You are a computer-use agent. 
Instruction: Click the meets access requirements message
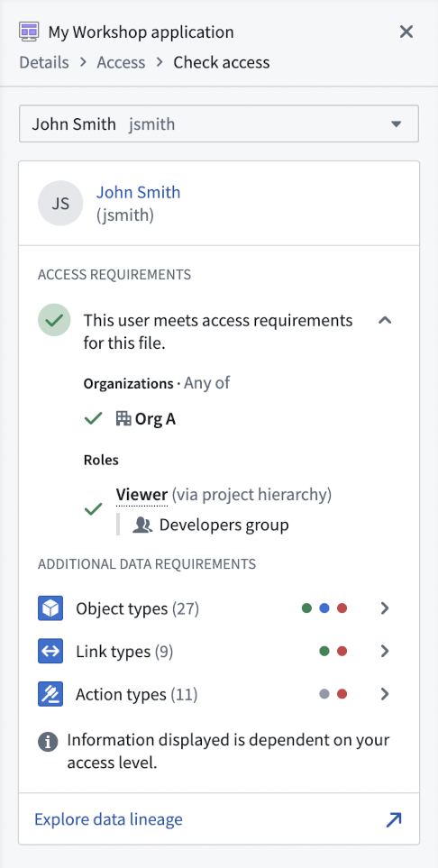pyautogui.click(x=218, y=332)
